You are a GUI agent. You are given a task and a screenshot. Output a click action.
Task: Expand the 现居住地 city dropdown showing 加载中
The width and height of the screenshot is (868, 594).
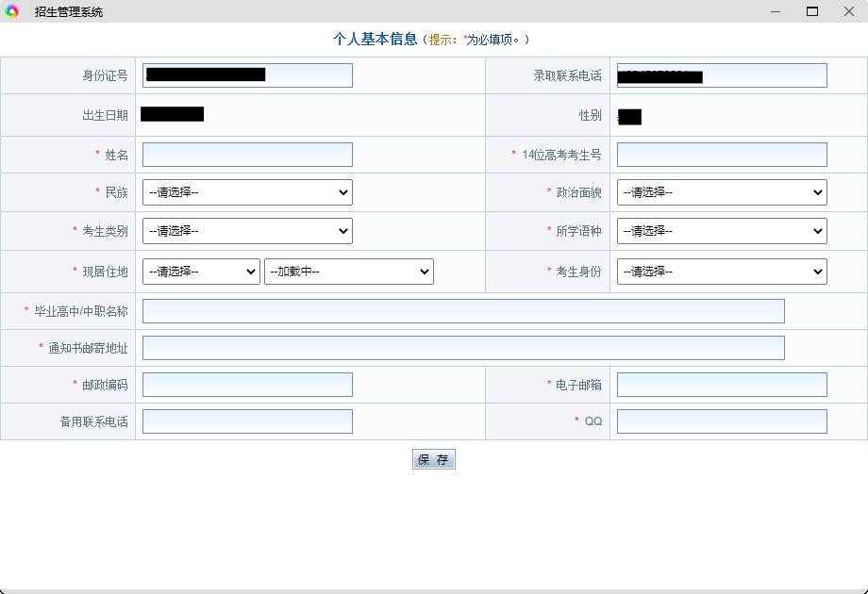coord(349,272)
